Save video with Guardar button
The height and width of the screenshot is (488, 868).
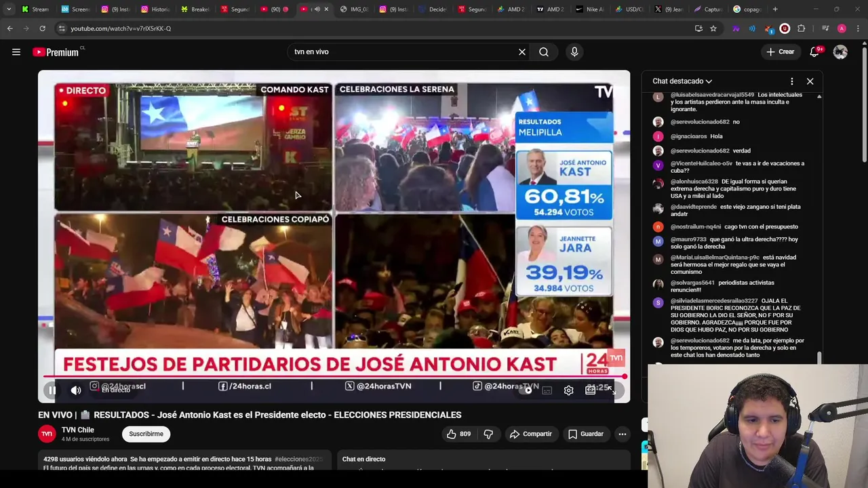(x=586, y=434)
